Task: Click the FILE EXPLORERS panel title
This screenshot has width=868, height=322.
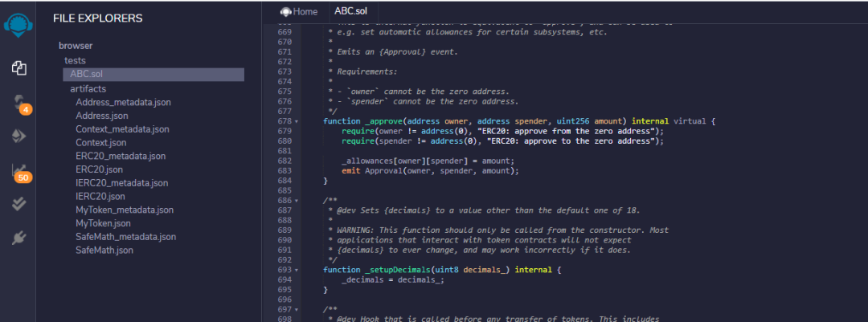Action: tap(98, 18)
